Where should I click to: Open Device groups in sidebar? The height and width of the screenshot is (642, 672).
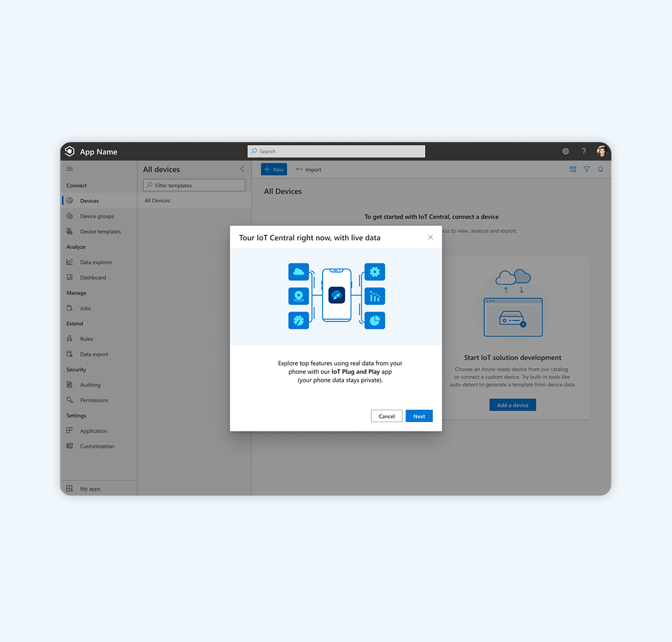pos(99,216)
